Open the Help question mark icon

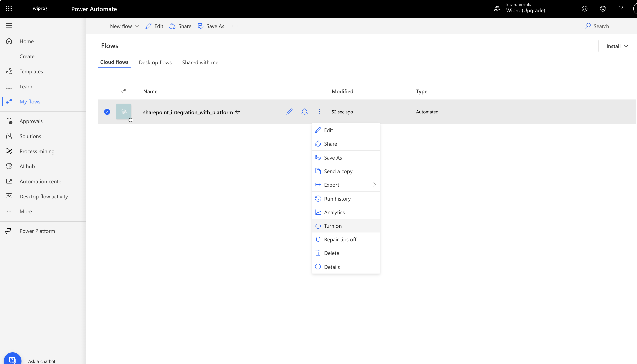621,9
